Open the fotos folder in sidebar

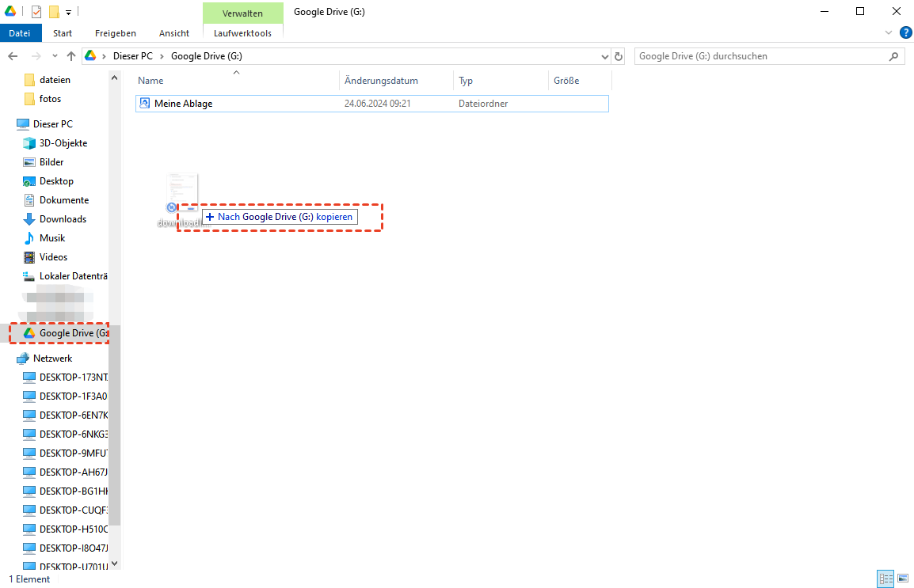(50, 99)
